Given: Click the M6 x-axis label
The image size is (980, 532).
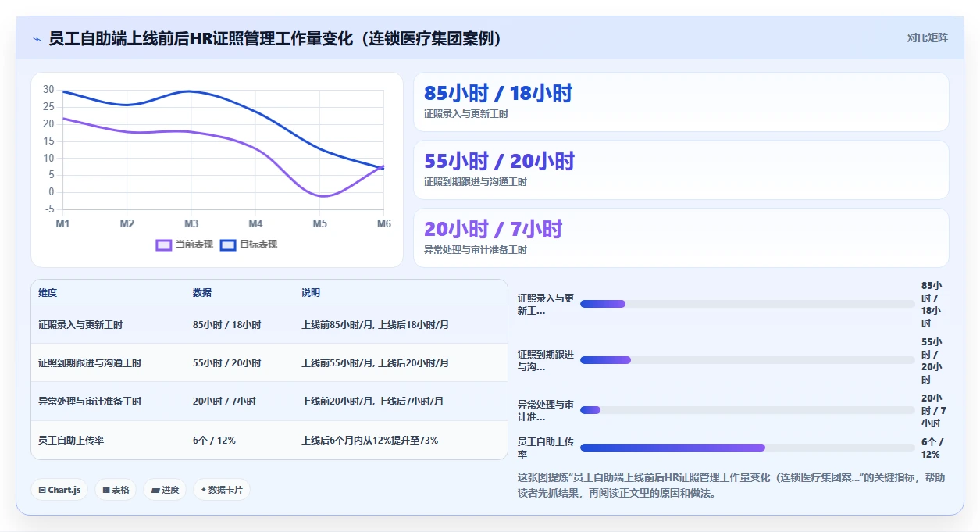Looking at the screenshot, I should (x=384, y=224).
